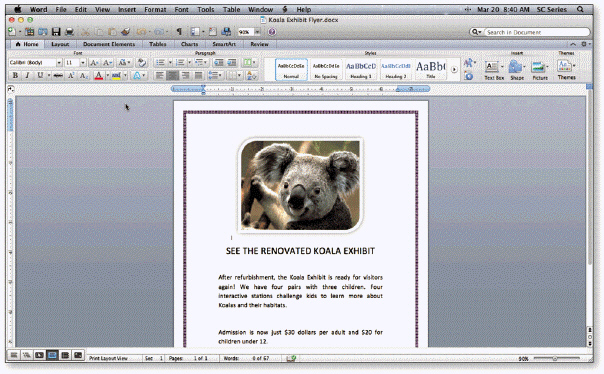Adjust the zoom slider in status bar

point(556,358)
